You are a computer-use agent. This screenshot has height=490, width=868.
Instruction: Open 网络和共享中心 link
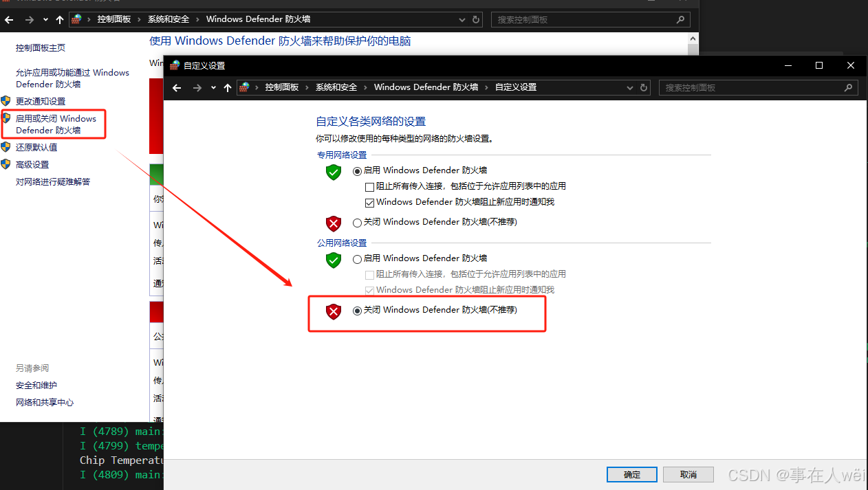tap(45, 403)
